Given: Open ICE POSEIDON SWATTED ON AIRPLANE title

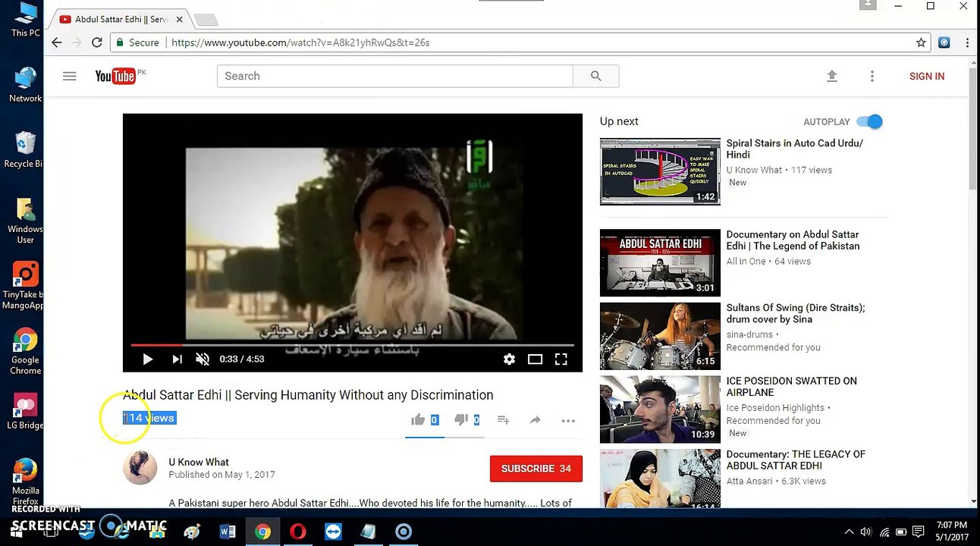Looking at the screenshot, I should (791, 387).
